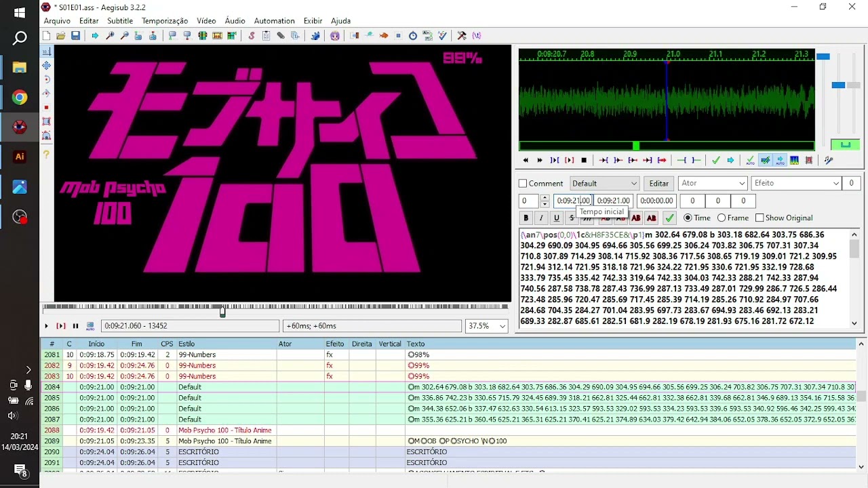The width and height of the screenshot is (868, 488).
Task: Increase layer number with up spinner arrow
Action: point(545,197)
